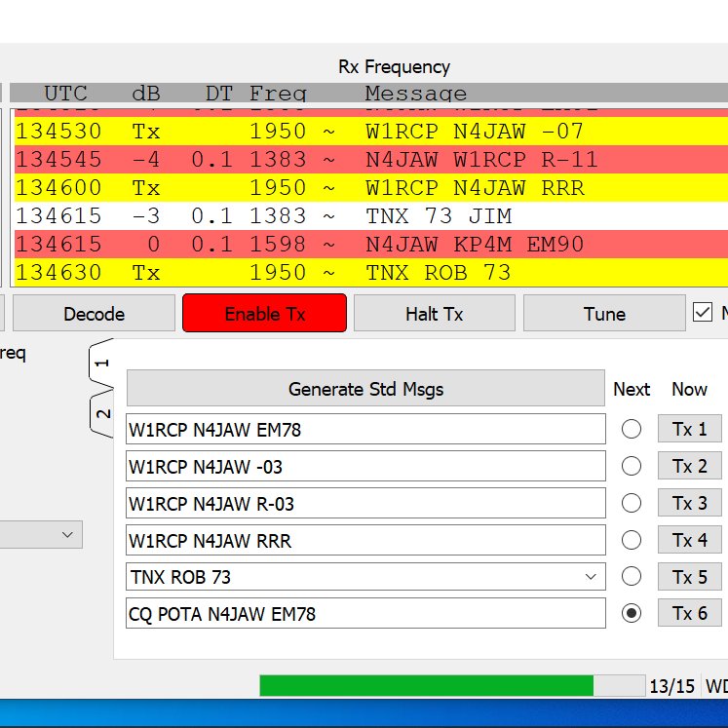This screenshot has width=728, height=728.
Task: Send Tx 2 message now
Action: (x=689, y=466)
